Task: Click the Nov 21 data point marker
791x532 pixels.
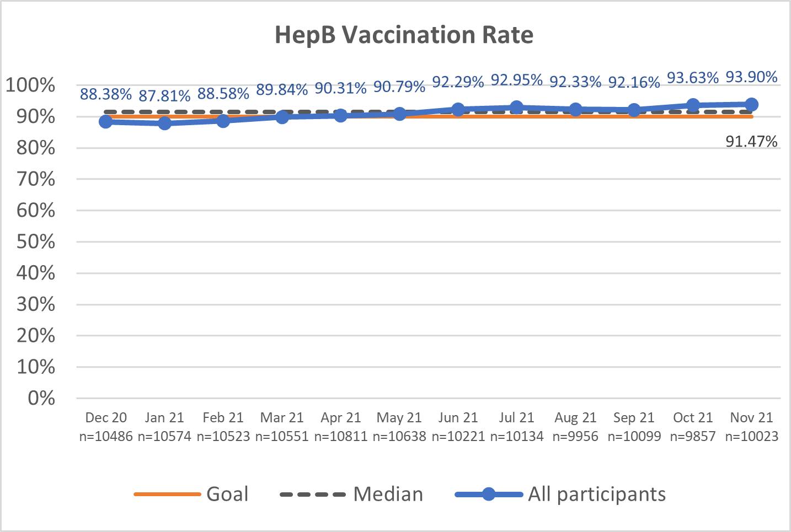Action: [751, 104]
